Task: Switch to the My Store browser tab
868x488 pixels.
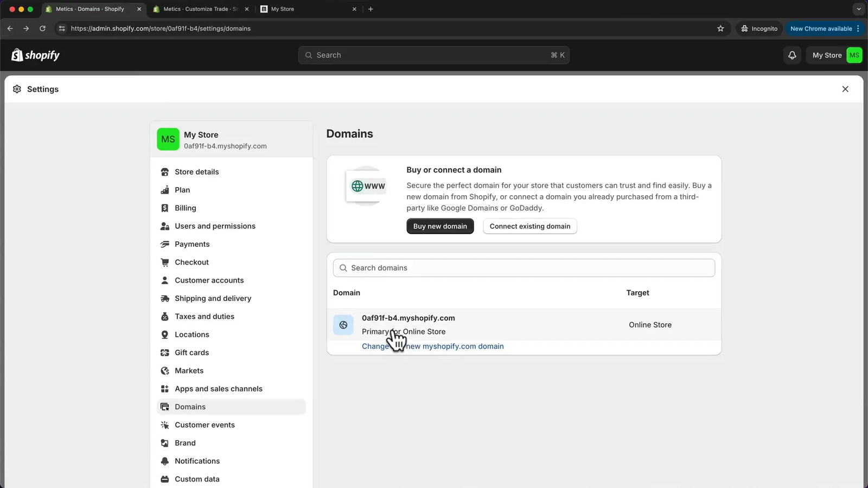Action: 309,9
